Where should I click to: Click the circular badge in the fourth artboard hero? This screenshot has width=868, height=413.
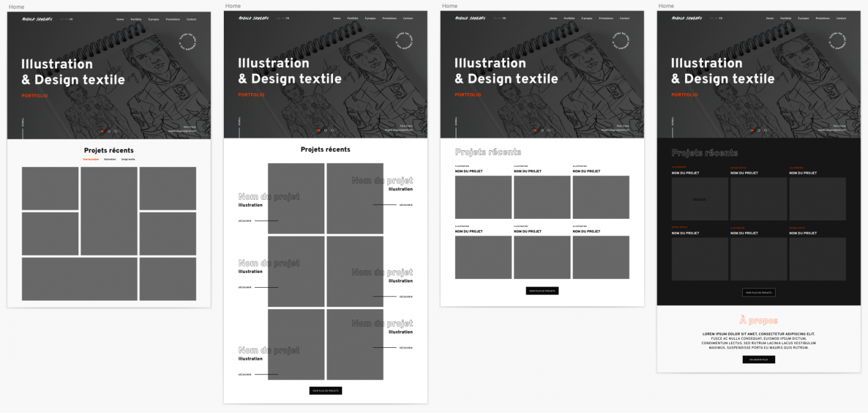point(838,41)
